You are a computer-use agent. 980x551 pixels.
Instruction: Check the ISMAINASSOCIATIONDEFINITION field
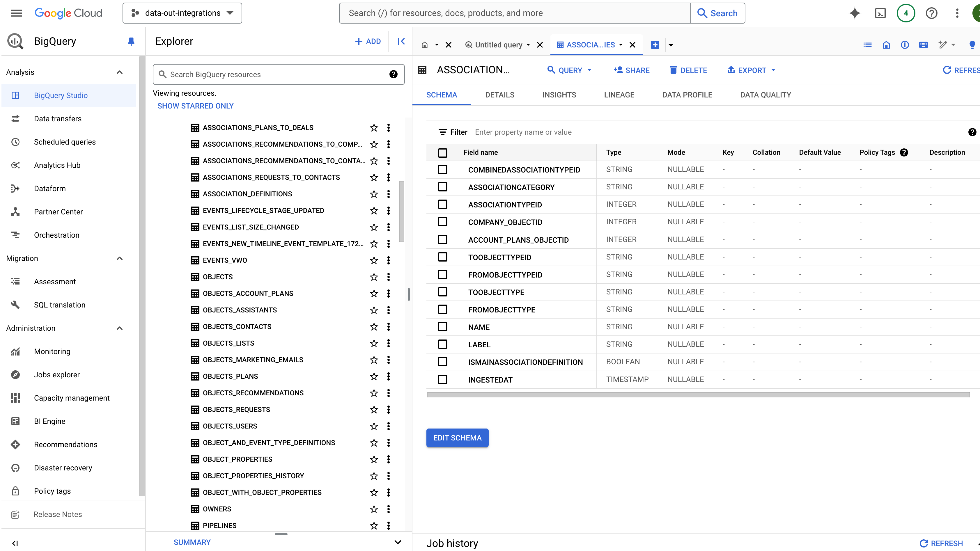click(x=442, y=362)
